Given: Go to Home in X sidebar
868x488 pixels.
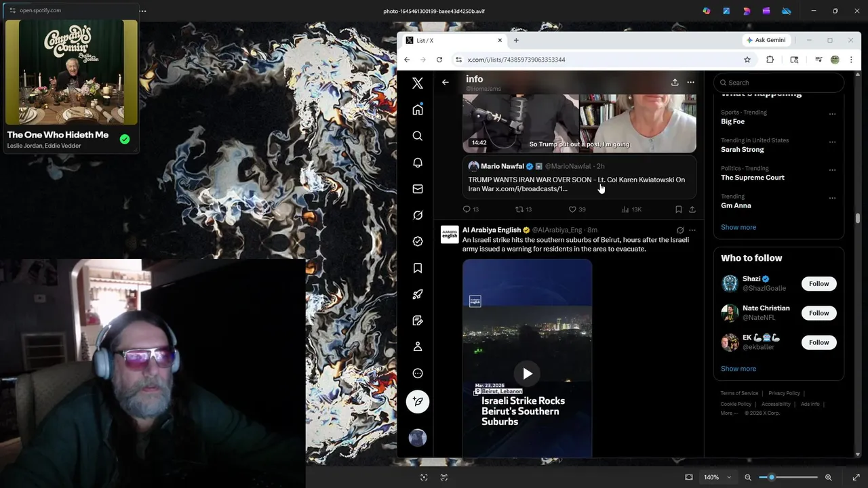Looking at the screenshot, I should [x=418, y=110].
